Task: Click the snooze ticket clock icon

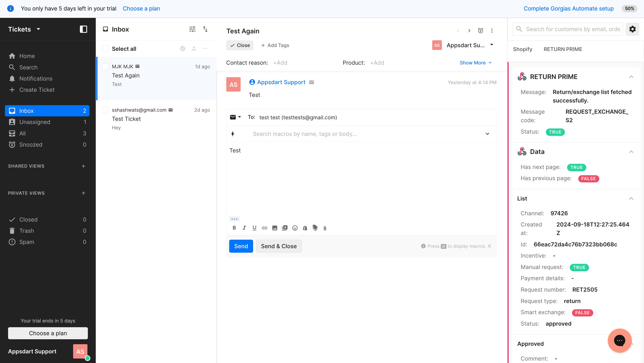Action: 480,30
